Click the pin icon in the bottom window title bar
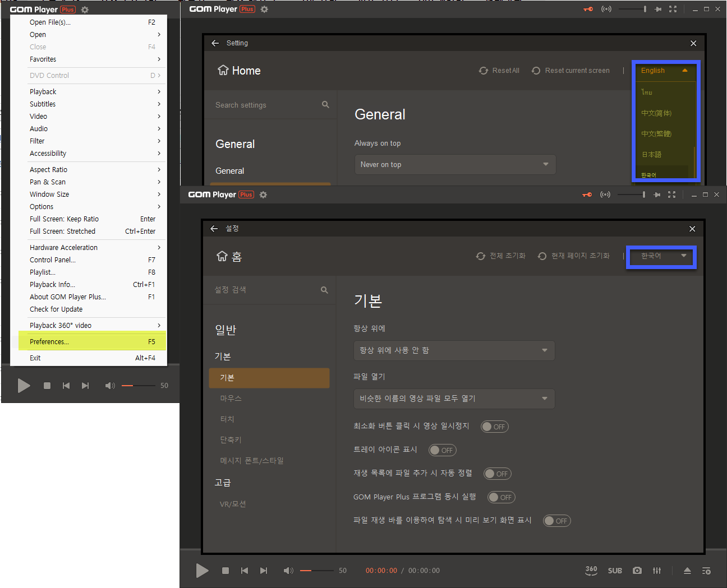Viewport: 727px width, 588px height. coord(657,195)
